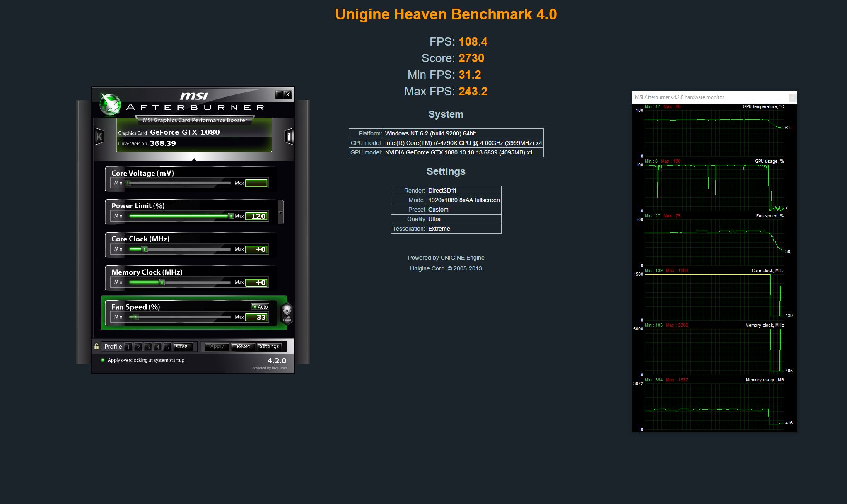Click the MSI Afterburner star logo
847x504 pixels.
click(x=110, y=105)
